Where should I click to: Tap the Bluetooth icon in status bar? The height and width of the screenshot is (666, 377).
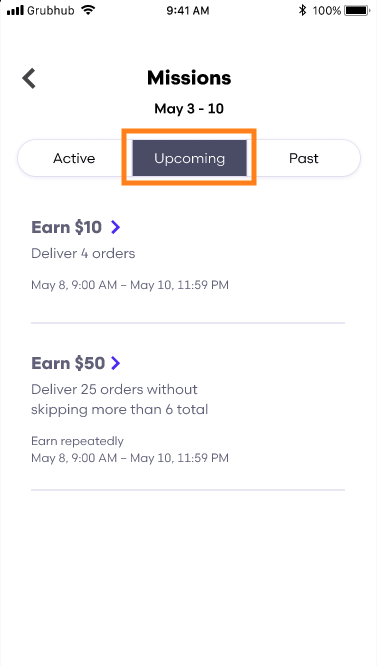[302, 11]
